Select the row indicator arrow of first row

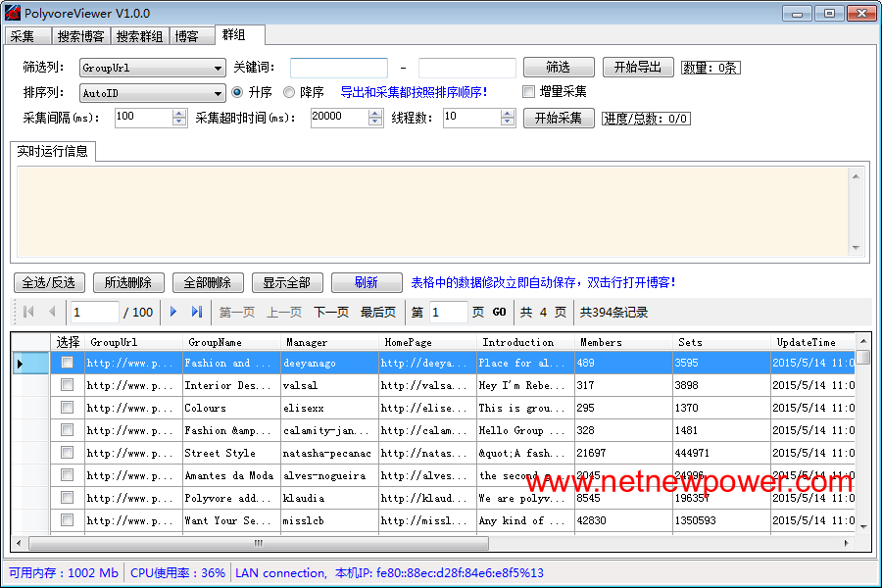[21, 364]
